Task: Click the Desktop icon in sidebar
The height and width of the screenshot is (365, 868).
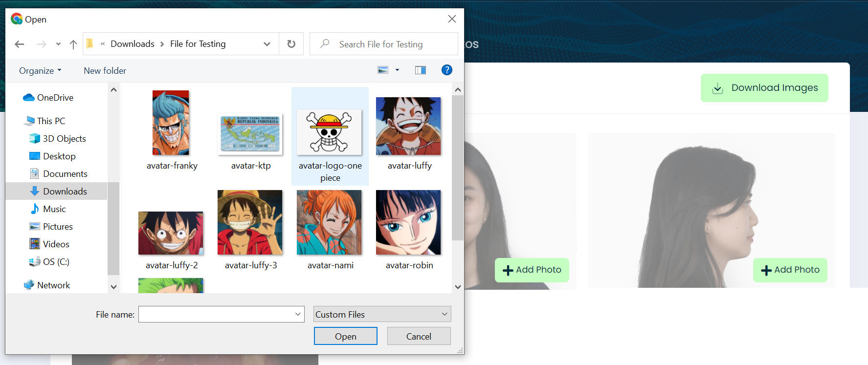Action: click(35, 156)
